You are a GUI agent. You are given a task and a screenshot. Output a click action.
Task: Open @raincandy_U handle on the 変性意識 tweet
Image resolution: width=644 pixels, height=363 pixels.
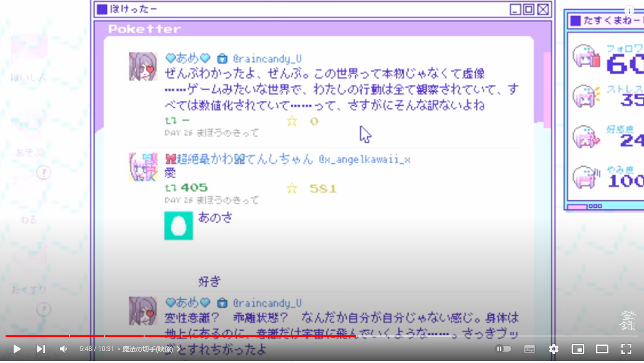(267, 303)
